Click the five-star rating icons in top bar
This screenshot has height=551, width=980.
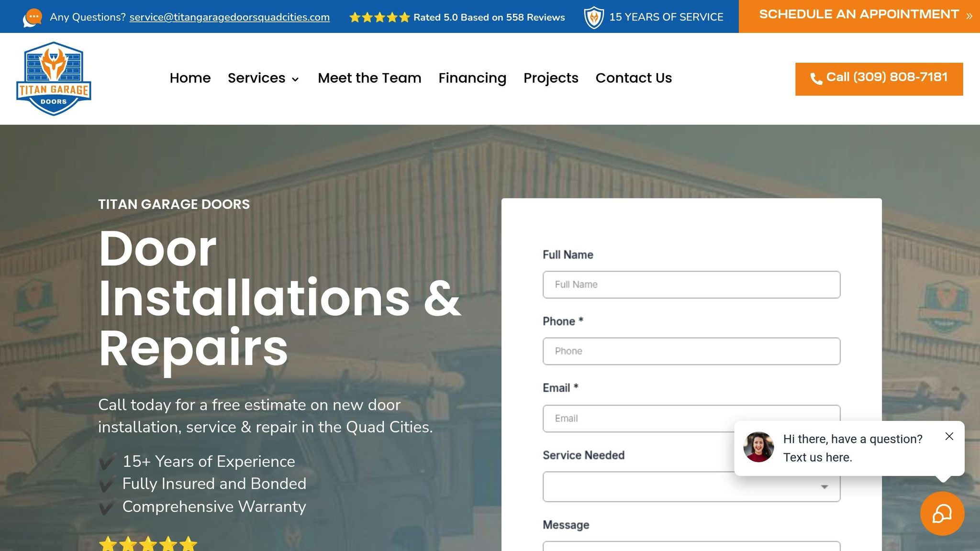click(x=379, y=18)
